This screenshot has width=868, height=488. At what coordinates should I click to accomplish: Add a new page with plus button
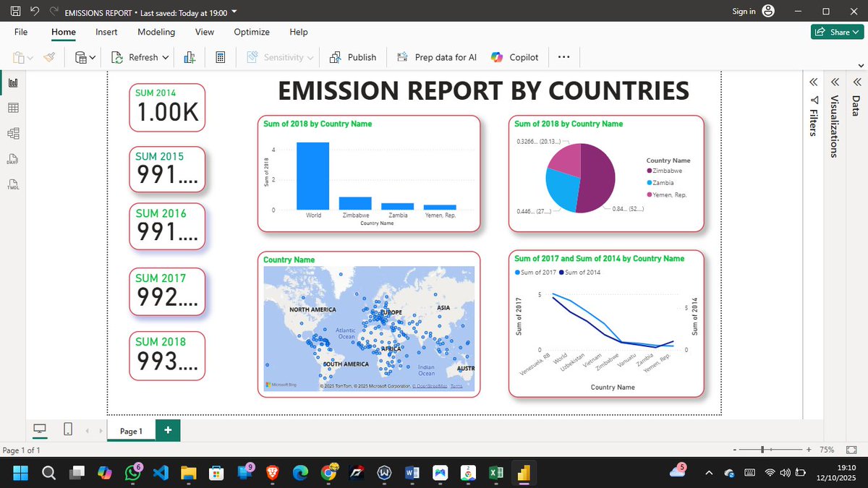tap(168, 430)
